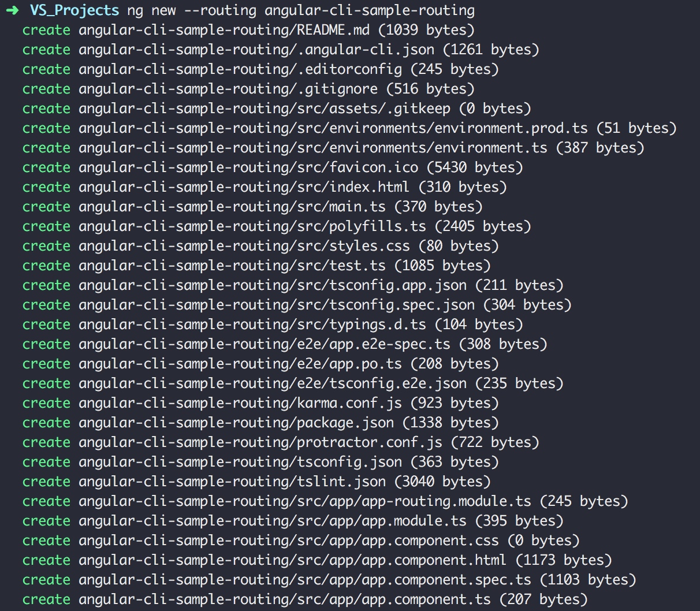The width and height of the screenshot is (700, 611).
Task: Click the e2e/app.po.ts (208 bytes) line
Action: point(260,364)
